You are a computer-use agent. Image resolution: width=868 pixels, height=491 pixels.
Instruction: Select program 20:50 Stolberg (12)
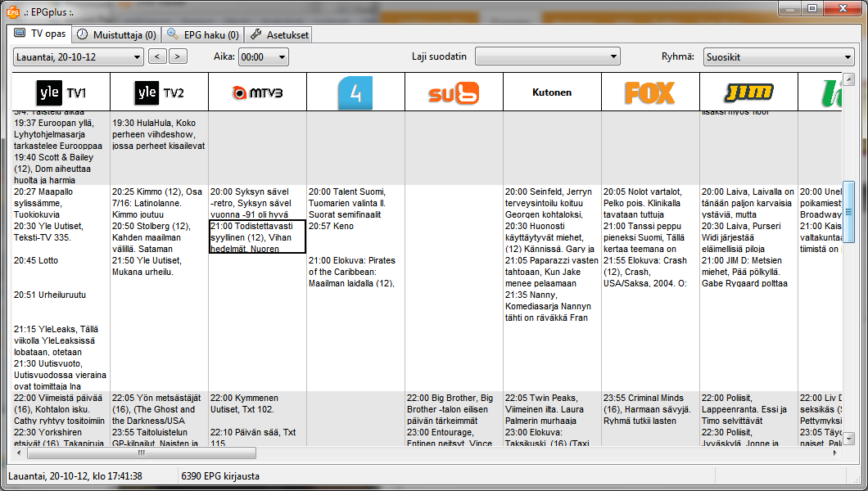click(159, 237)
